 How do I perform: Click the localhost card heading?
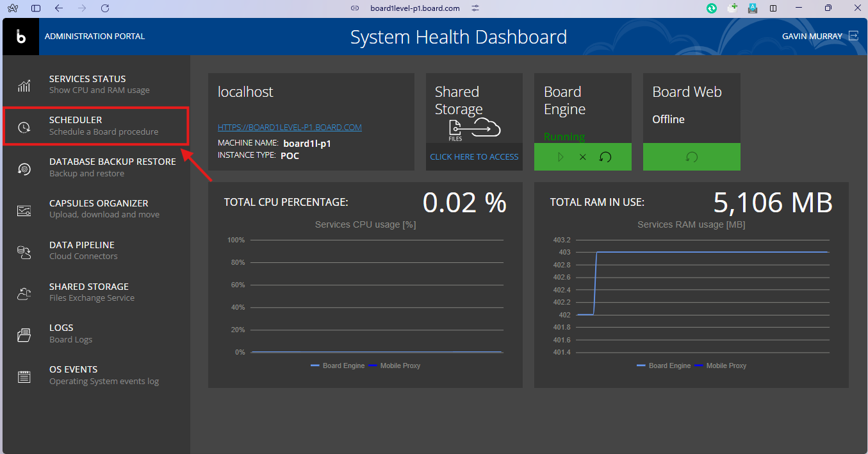pos(245,92)
